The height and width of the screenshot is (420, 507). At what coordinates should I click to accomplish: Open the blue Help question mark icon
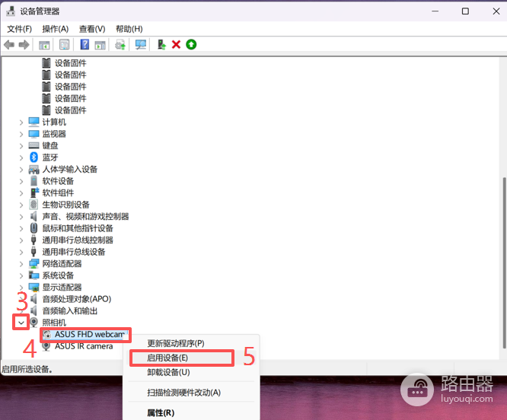[84, 44]
